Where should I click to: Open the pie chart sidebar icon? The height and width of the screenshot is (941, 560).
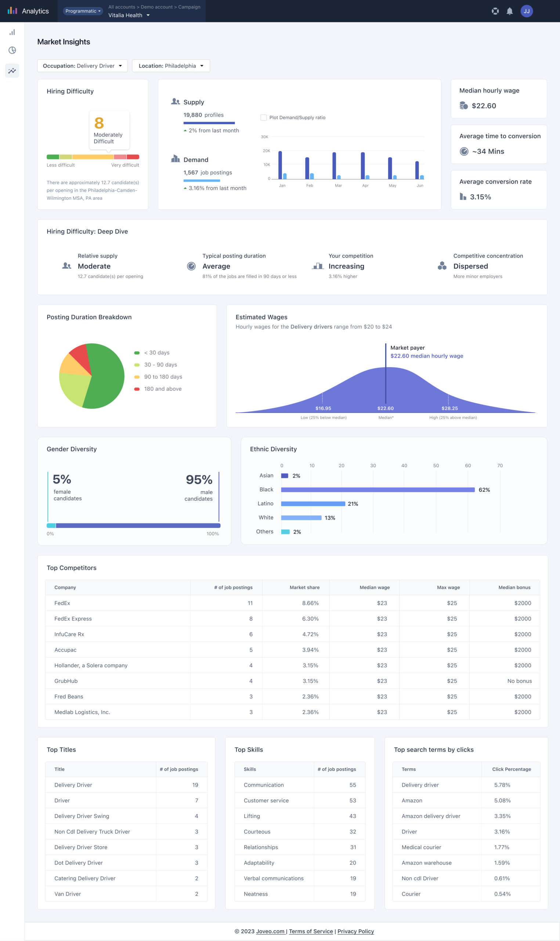pyautogui.click(x=12, y=50)
